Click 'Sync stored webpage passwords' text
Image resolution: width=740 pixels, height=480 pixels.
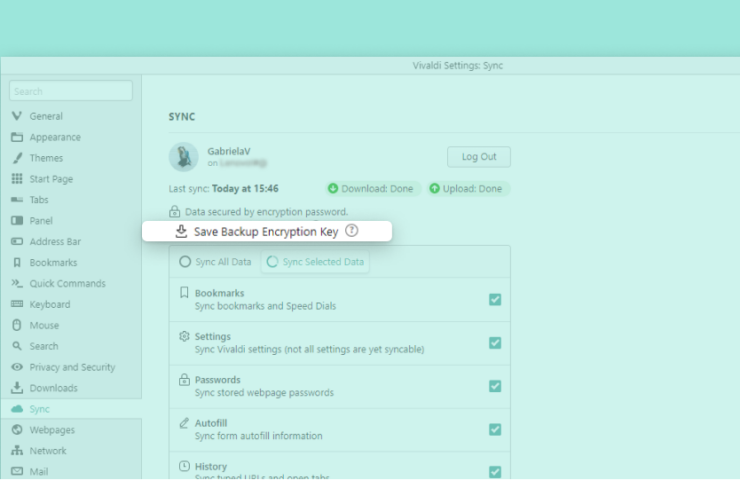(x=264, y=393)
